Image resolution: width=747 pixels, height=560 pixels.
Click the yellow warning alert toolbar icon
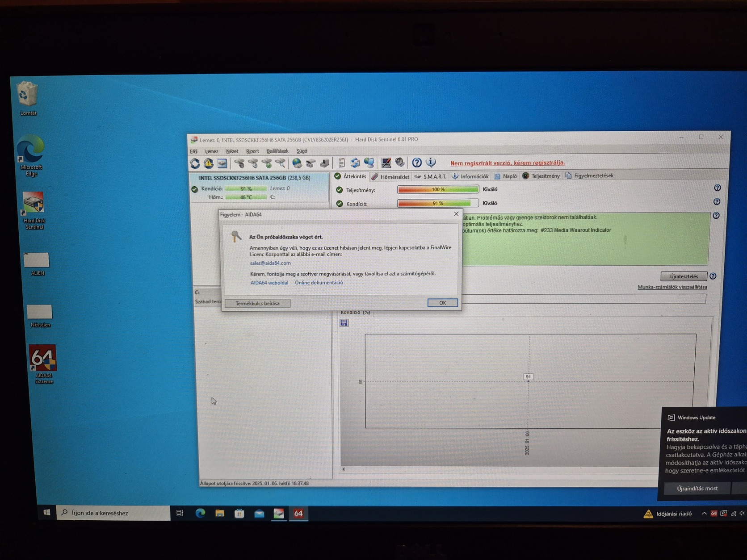(209, 163)
